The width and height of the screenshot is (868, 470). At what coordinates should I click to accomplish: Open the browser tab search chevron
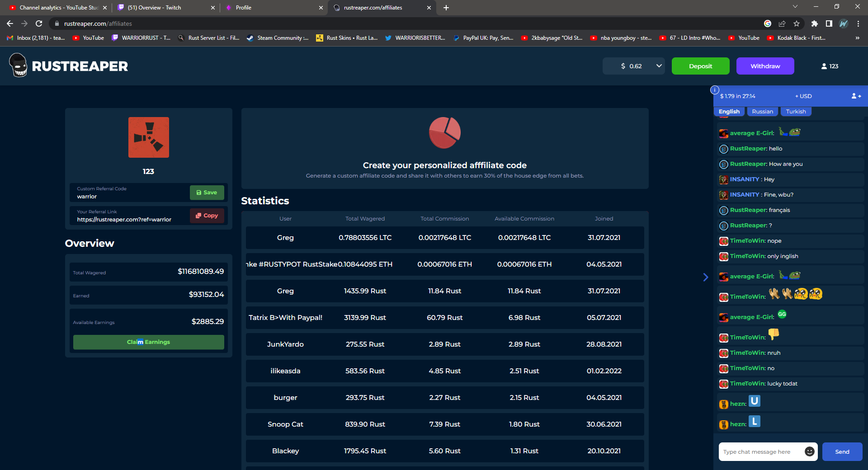[795, 7]
